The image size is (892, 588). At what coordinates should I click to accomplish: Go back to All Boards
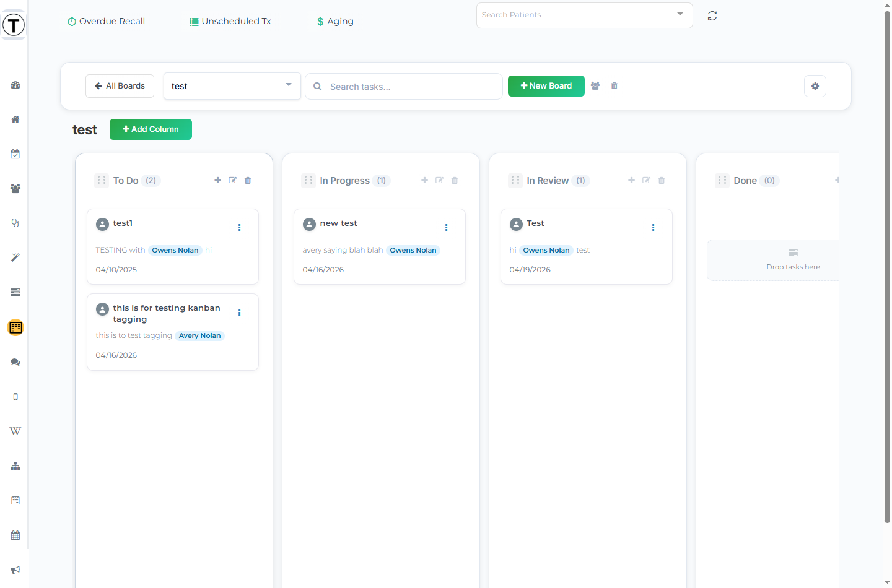(x=120, y=86)
